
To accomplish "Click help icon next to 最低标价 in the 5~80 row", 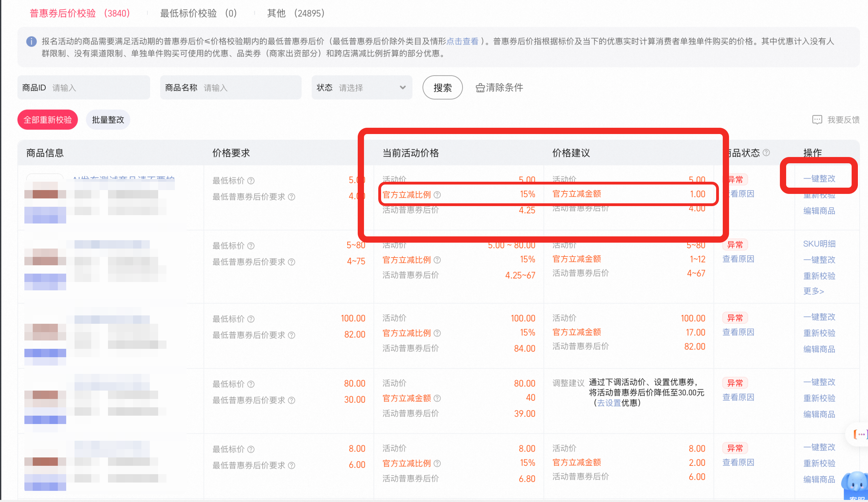I will click(251, 246).
